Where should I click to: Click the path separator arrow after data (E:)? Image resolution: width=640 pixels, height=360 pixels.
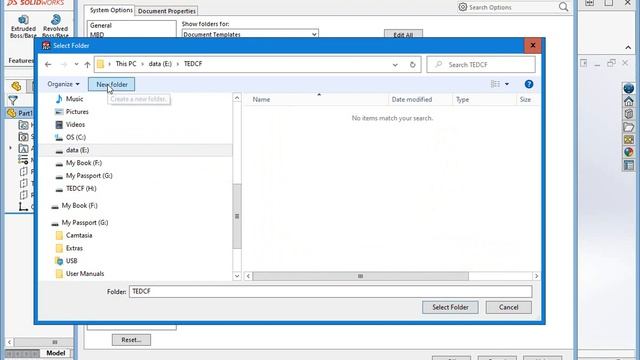[x=178, y=64]
